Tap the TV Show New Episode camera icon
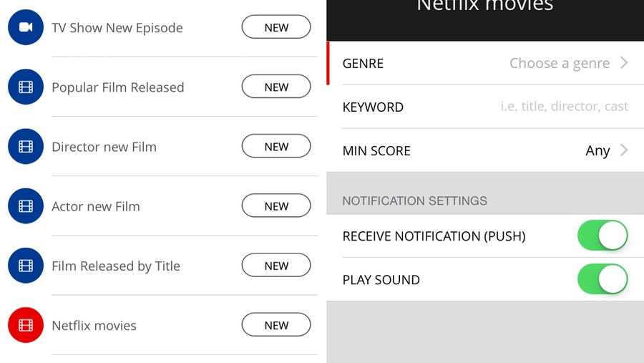The height and width of the screenshot is (363, 644). point(26,27)
